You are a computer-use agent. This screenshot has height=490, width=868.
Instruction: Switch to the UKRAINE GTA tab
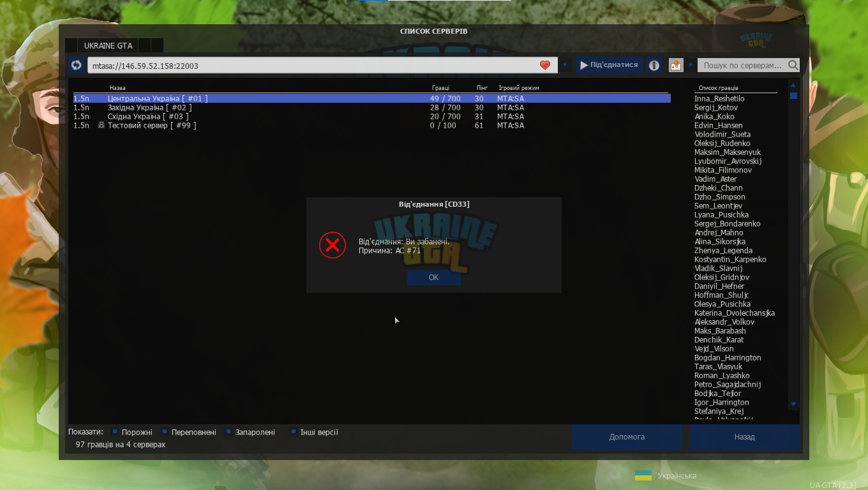(x=108, y=46)
